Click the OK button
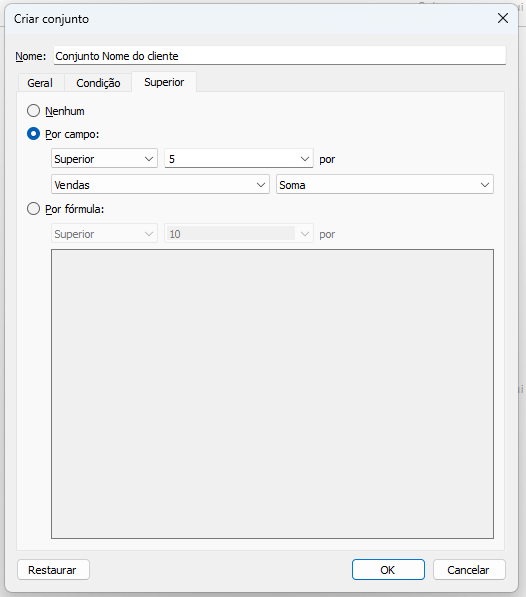526x597 pixels. point(388,570)
